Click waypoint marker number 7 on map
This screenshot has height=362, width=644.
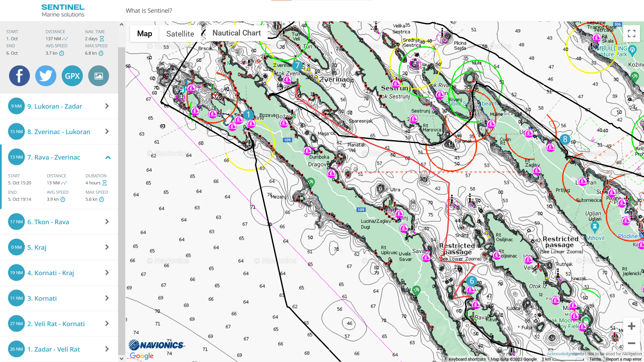(x=297, y=66)
